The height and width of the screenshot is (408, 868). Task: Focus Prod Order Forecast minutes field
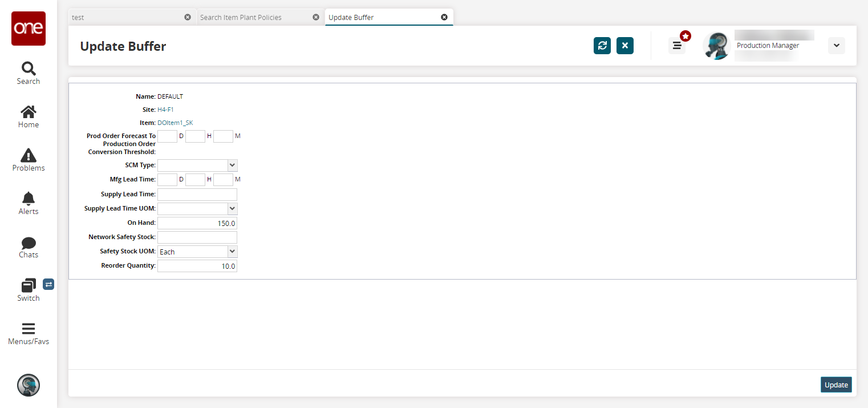click(224, 136)
